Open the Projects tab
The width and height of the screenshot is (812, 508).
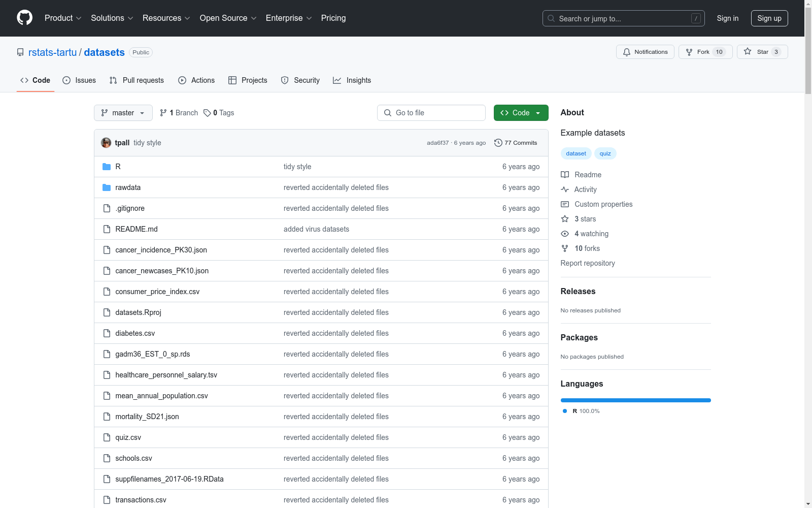click(x=248, y=80)
